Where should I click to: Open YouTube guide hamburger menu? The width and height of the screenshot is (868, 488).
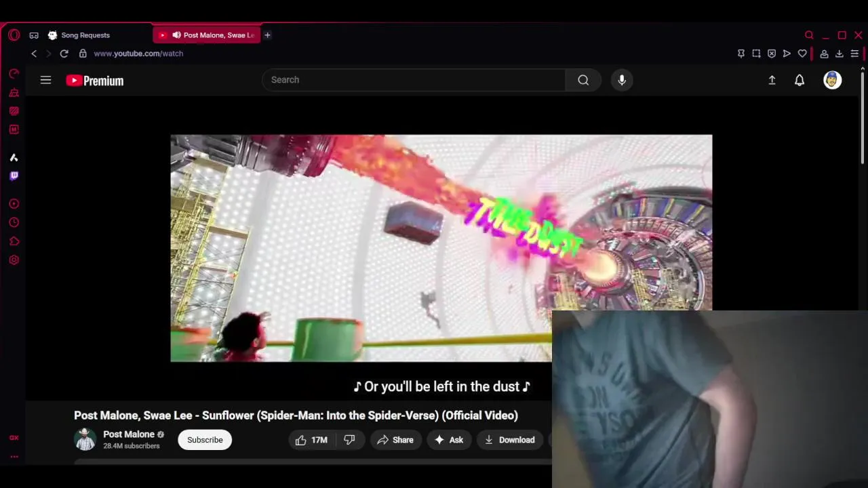(45, 80)
